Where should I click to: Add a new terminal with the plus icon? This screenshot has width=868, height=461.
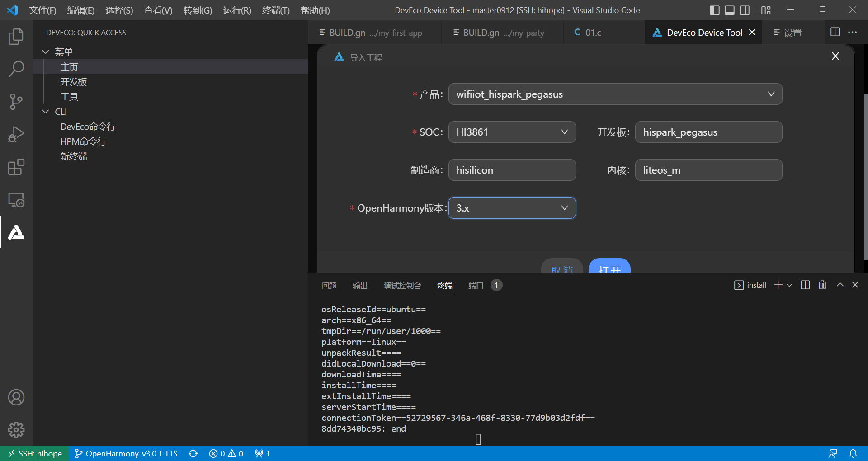[x=778, y=285]
